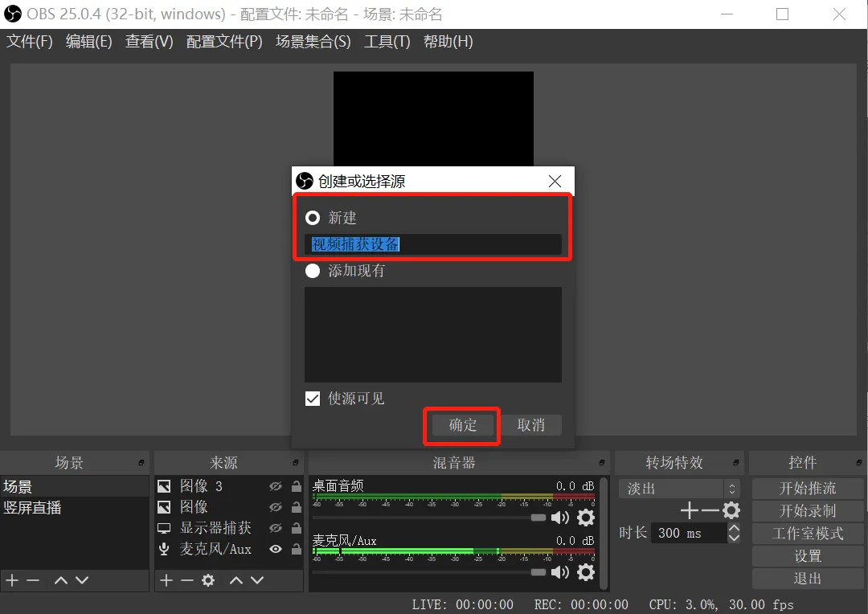Click the source name input field
868x614 pixels.
[433, 244]
